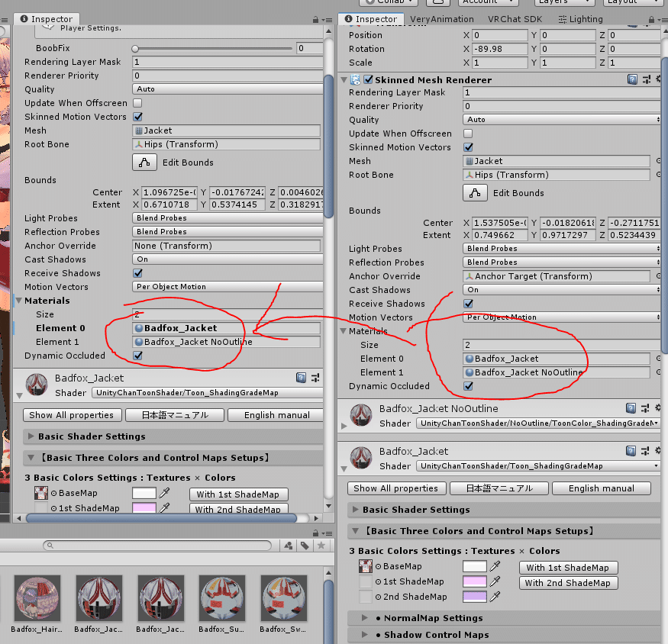Viewport: 668px width, 644px height.
Task: Expand NormalMap Settings section
Action: pyautogui.click(x=364, y=617)
